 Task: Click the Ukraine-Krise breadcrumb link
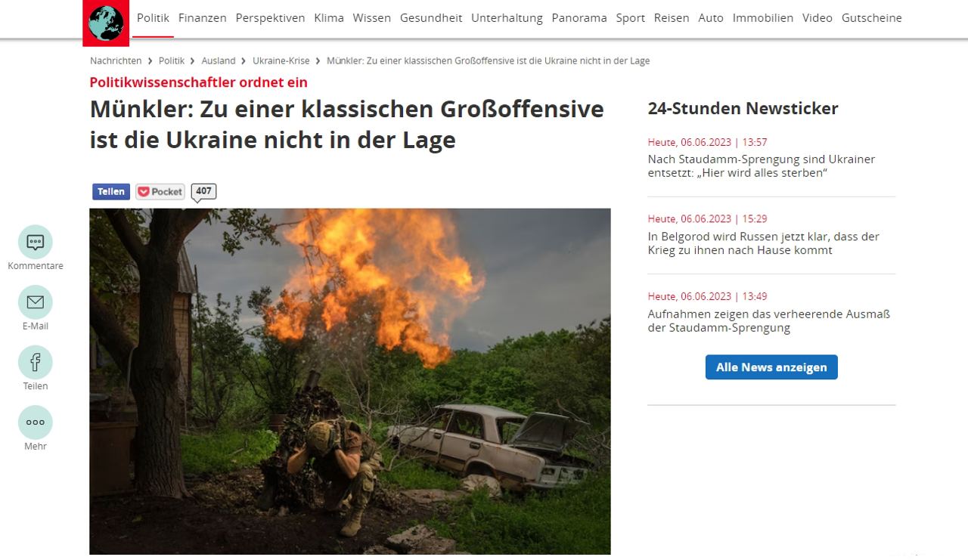tap(281, 60)
